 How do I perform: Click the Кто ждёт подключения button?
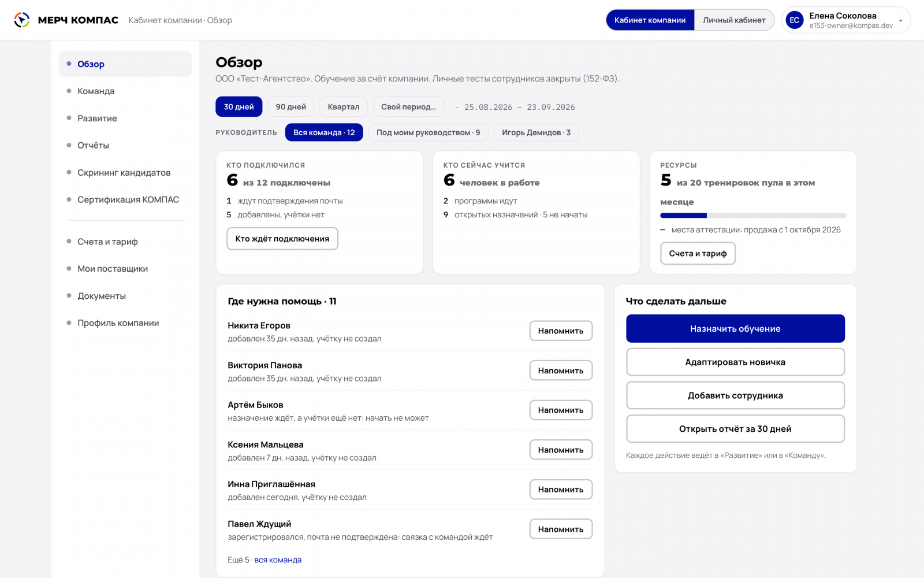click(282, 239)
